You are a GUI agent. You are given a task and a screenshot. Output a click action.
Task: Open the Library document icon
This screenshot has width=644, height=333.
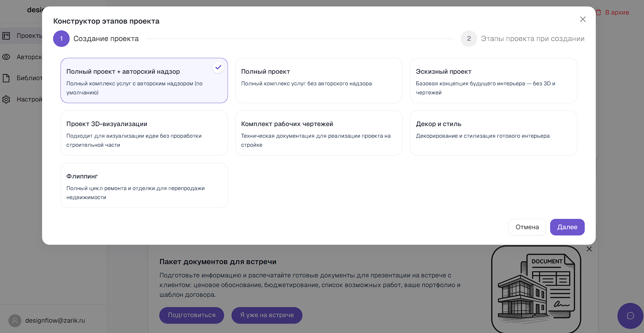(x=6, y=78)
